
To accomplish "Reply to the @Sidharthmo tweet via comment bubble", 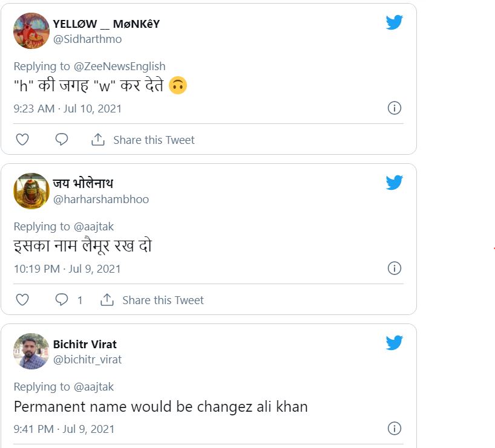I will tap(62, 140).
